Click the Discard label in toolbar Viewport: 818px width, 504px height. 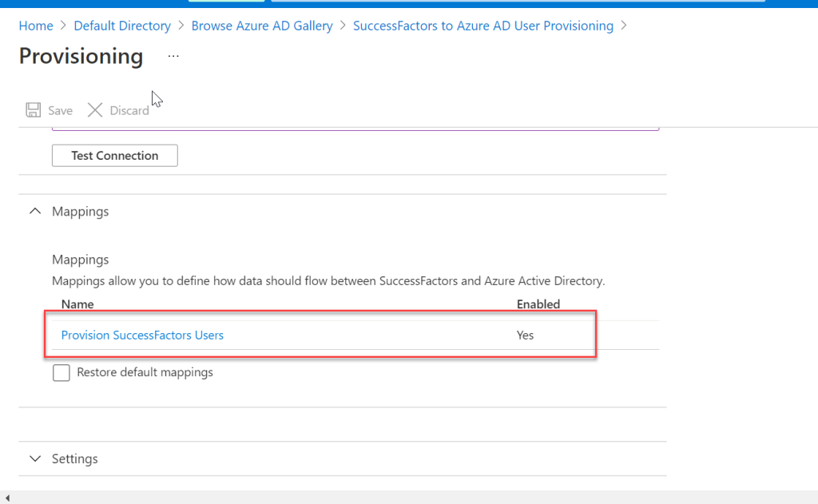tap(129, 110)
